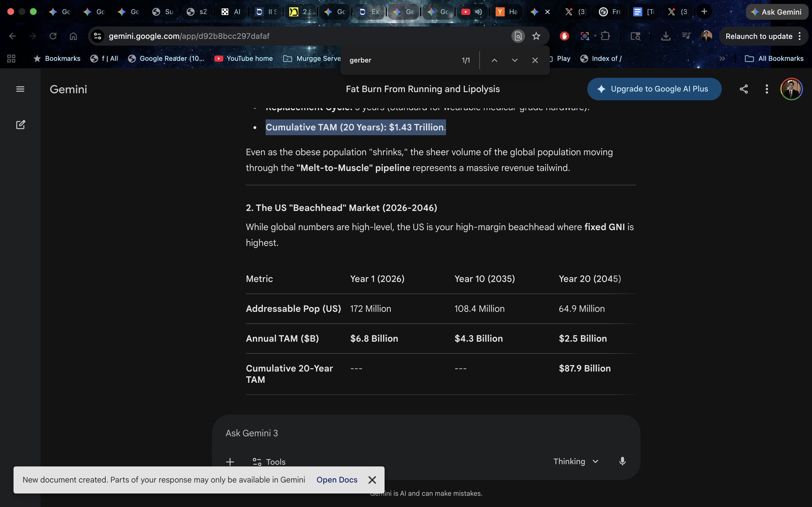Open browser downloads icon
The height and width of the screenshot is (507, 812).
click(666, 36)
